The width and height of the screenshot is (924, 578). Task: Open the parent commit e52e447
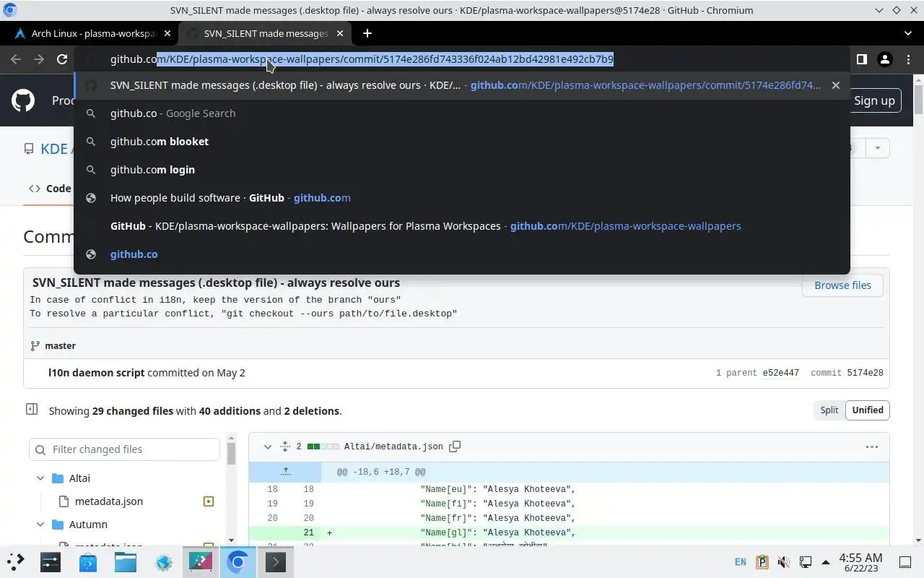[x=781, y=374]
